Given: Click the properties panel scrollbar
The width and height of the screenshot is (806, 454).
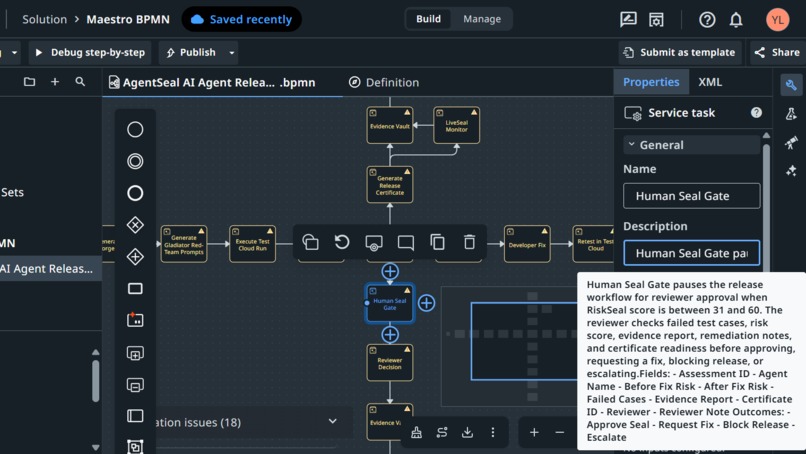Looking at the screenshot, I should point(766,206).
